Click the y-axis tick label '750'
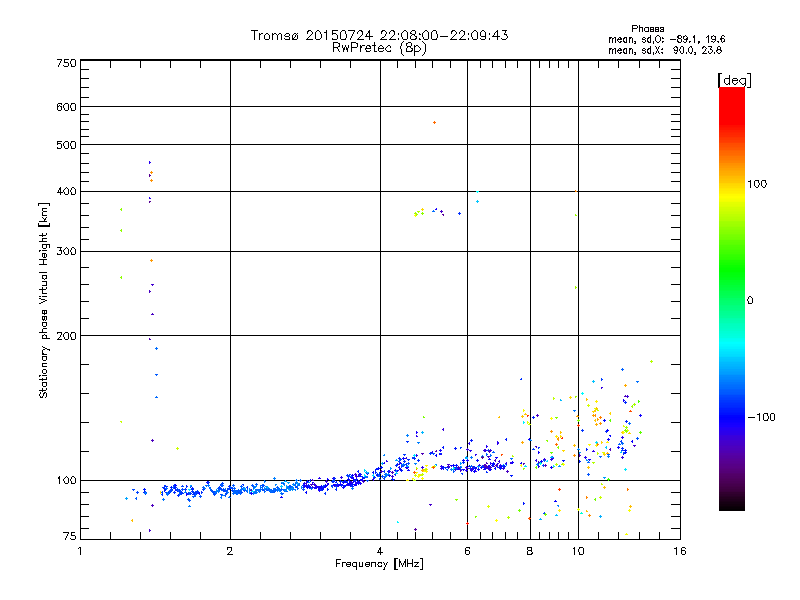 coord(67,63)
